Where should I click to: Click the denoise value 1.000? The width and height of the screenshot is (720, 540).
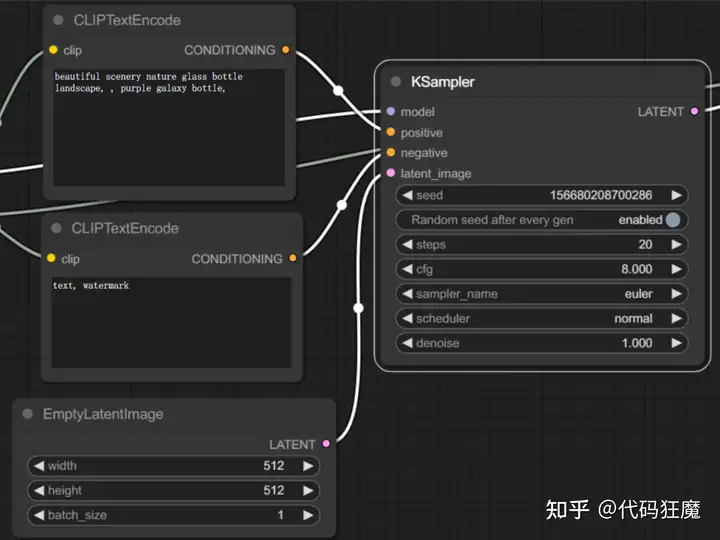pos(636,343)
